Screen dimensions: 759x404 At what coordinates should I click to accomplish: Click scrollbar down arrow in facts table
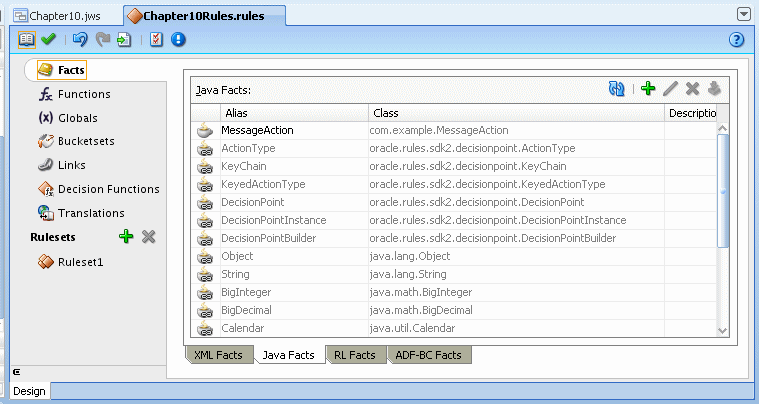click(723, 331)
